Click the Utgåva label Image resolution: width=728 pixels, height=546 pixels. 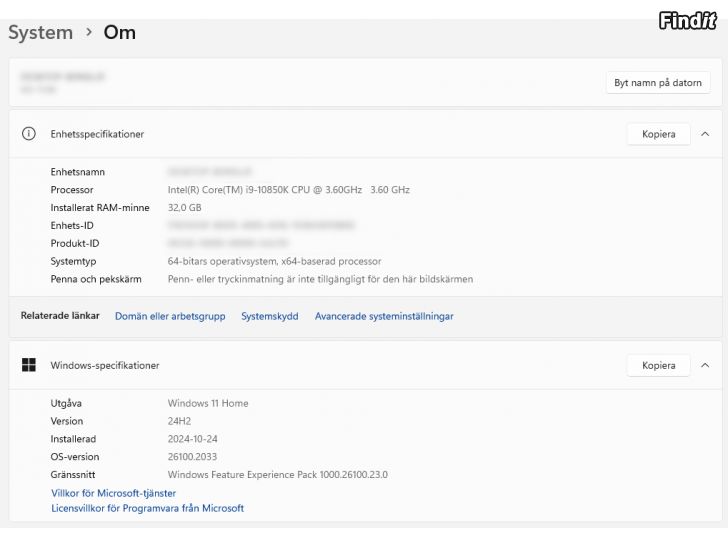coord(66,403)
